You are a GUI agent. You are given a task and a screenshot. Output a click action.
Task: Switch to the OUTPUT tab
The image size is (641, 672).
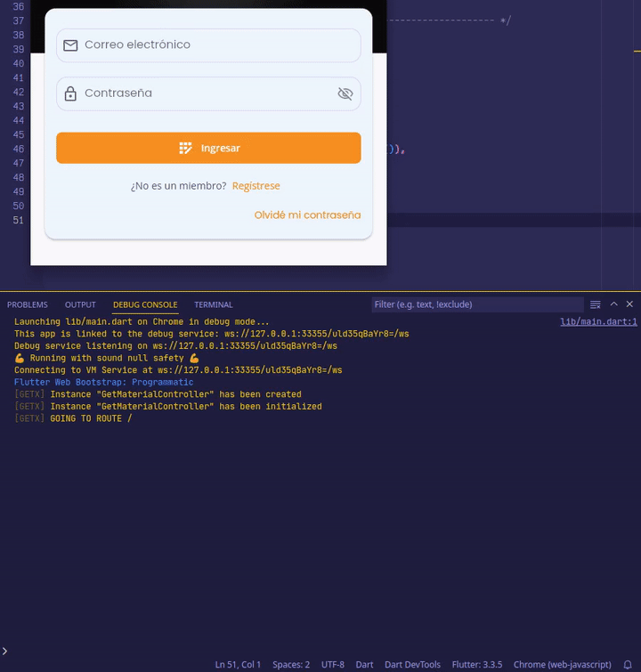[80, 304]
